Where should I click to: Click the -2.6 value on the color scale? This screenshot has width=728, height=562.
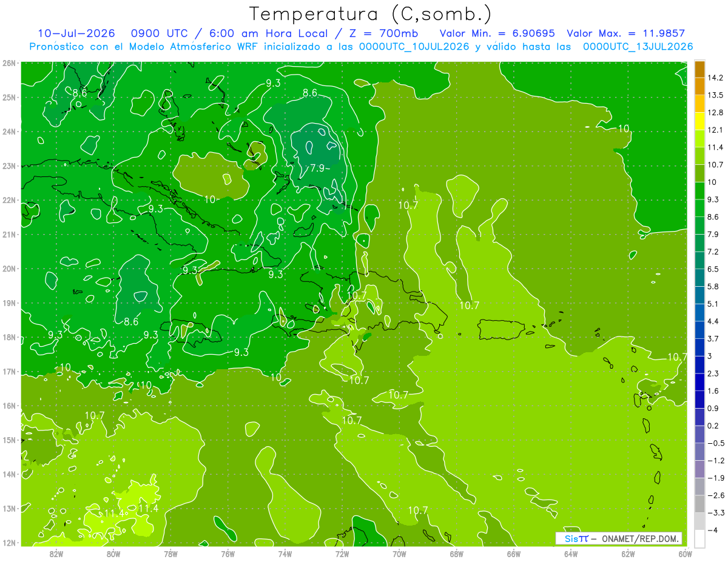(716, 495)
